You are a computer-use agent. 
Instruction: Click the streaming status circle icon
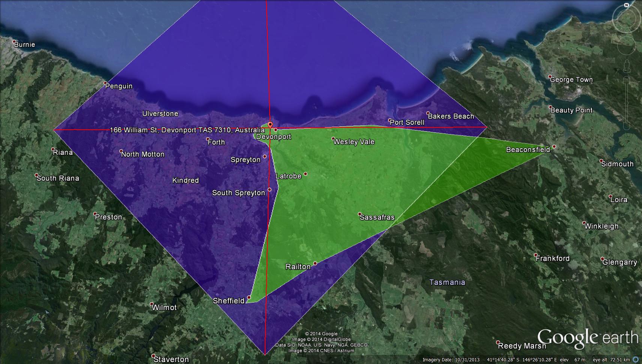(x=635, y=360)
